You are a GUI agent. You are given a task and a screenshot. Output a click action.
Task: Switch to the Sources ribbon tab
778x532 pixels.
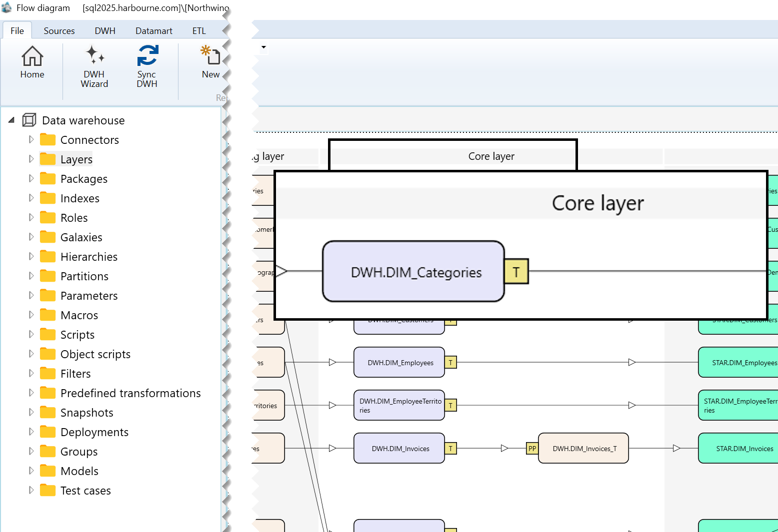click(59, 30)
